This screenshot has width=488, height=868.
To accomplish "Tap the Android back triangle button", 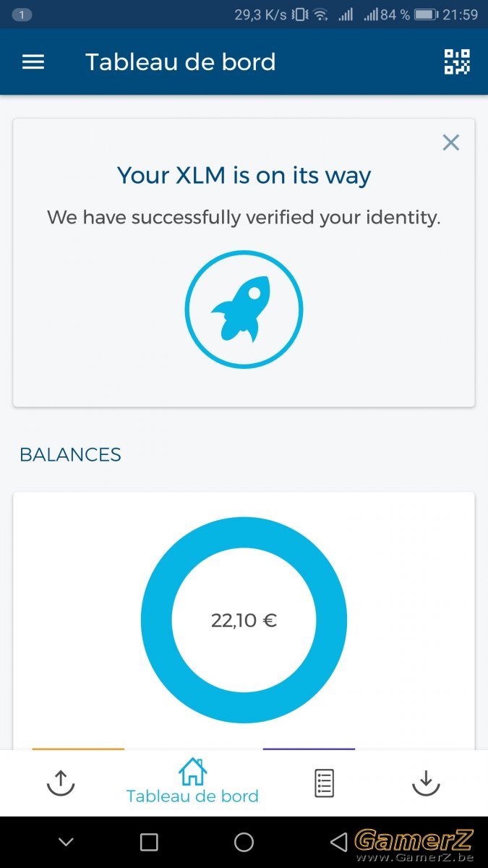I will (x=338, y=842).
